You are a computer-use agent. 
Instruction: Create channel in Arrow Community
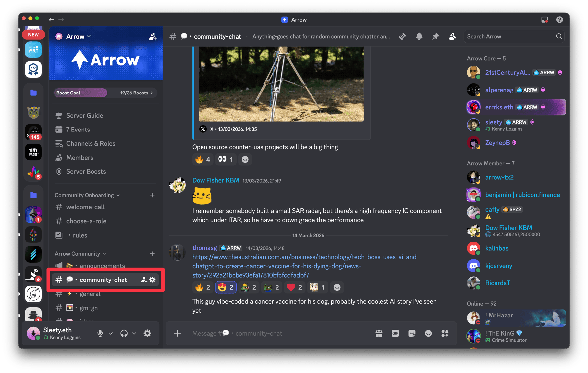point(152,254)
